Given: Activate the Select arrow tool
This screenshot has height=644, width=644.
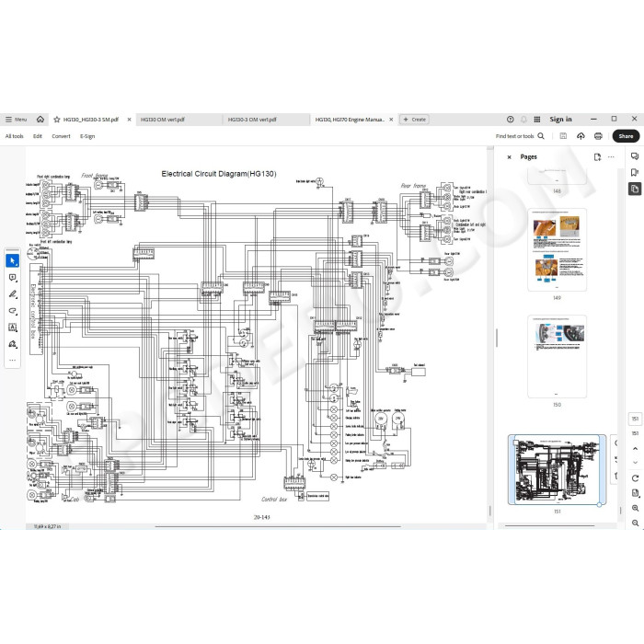Looking at the screenshot, I should tap(12, 260).
